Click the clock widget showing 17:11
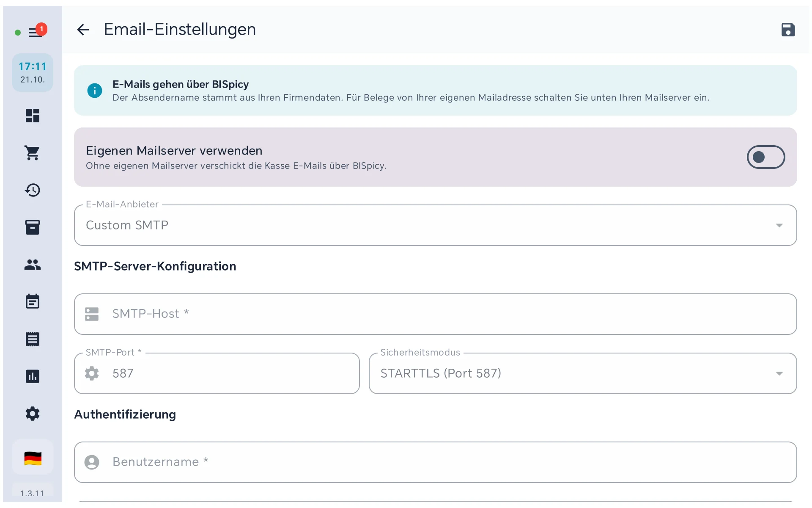Image resolution: width=812 pixels, height=508 pixels. [x=33, y=73]
